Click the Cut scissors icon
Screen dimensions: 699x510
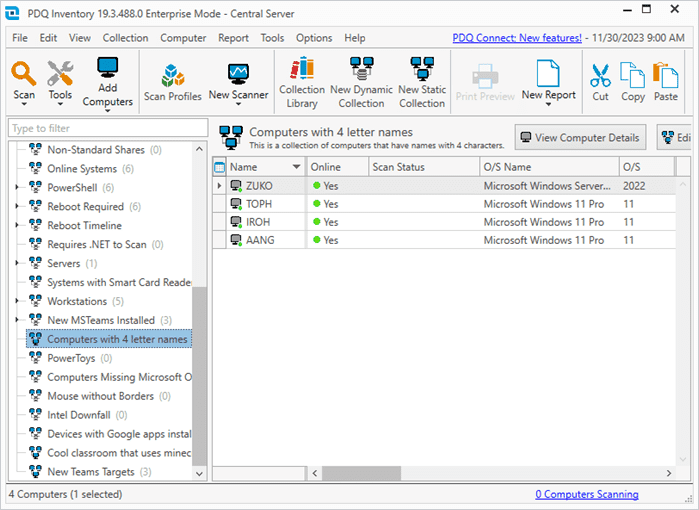600,75
